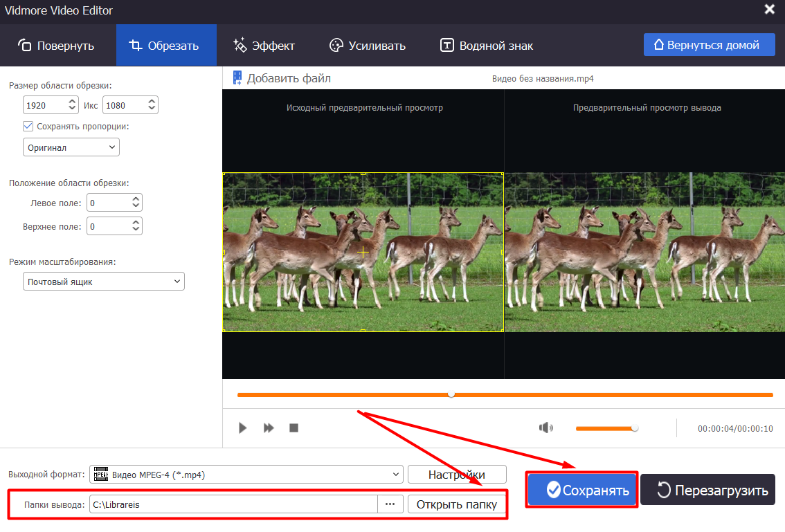Click the Reset (Перезагрузить) button
The image size is (785, 532).
click(x=707, y=490)
